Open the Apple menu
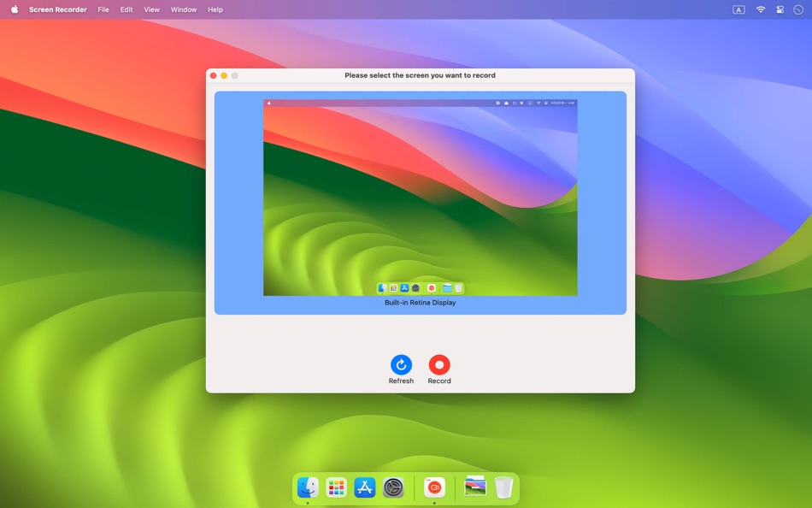812x508 pixels. coord(15,9)
